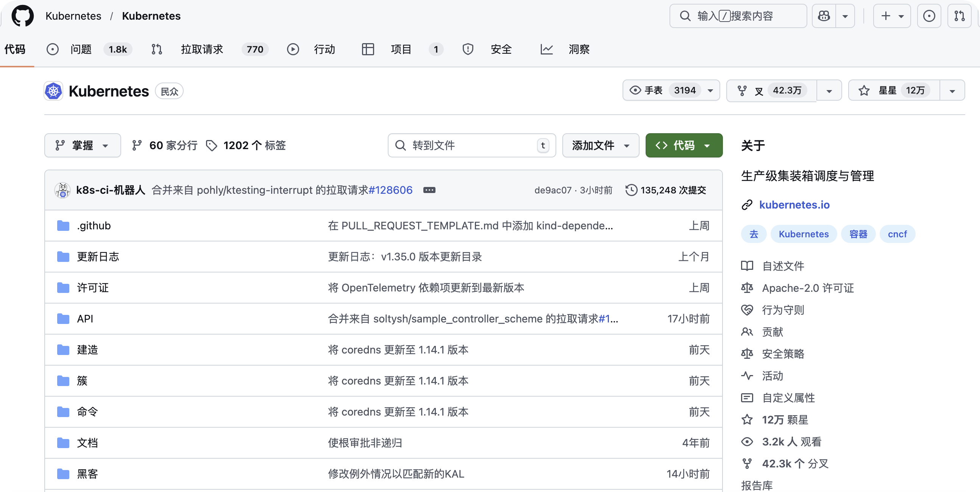The image size is (980, 492).
Task: Open the .github folder
Action: click(x=94, y=226)
